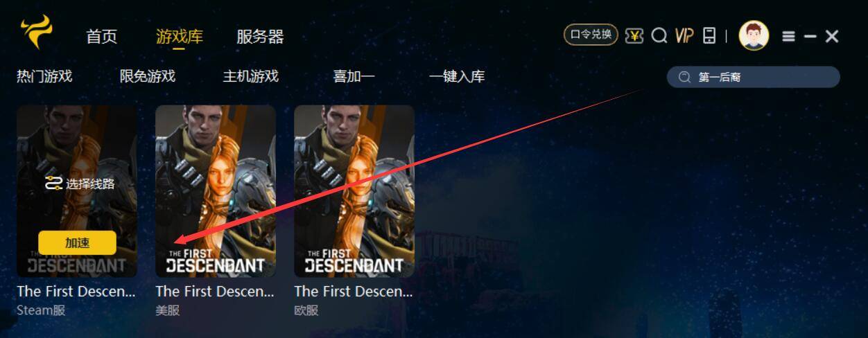Open the 首页 tab
The image size is (868, 338).
click(102, 37)
